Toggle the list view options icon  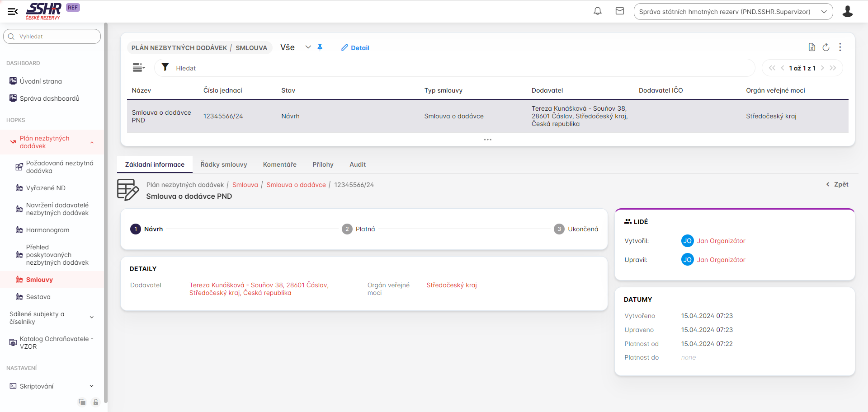(x=138, y=68)
